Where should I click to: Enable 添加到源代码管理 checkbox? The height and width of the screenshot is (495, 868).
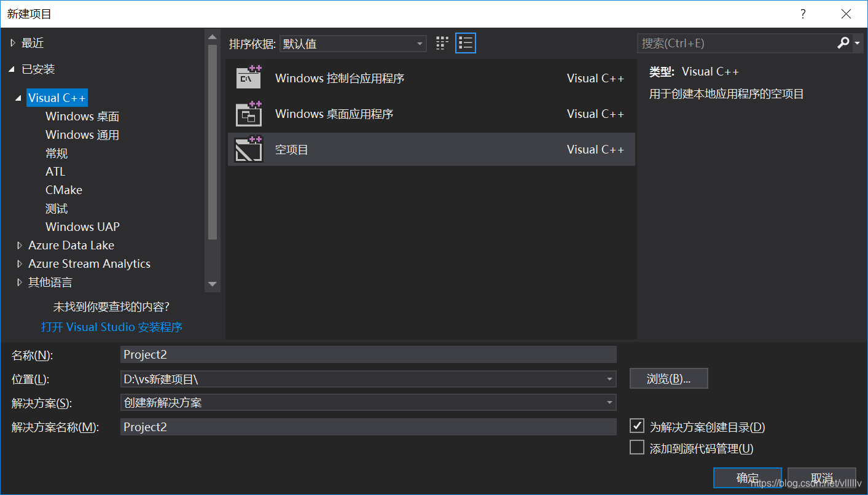(x=637, y=448)
